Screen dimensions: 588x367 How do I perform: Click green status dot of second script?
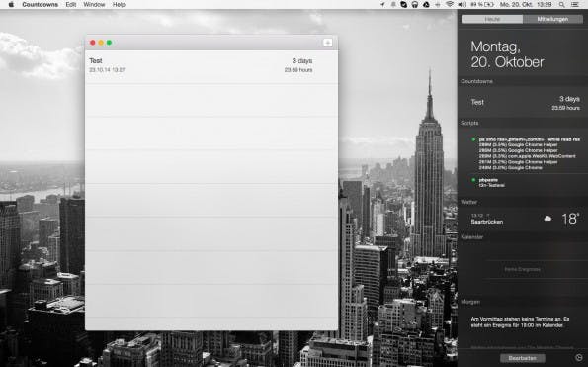tap(473, 180)
